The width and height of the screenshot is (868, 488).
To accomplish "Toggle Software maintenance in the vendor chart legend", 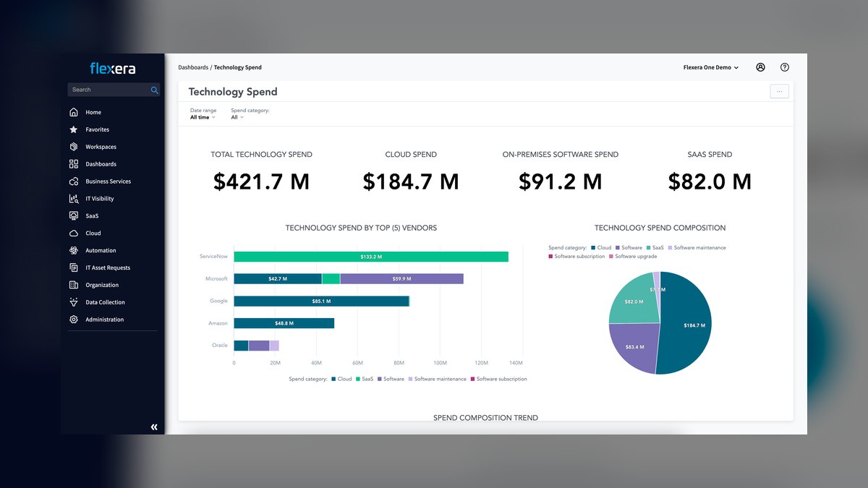I will click(x=438, y=379).
